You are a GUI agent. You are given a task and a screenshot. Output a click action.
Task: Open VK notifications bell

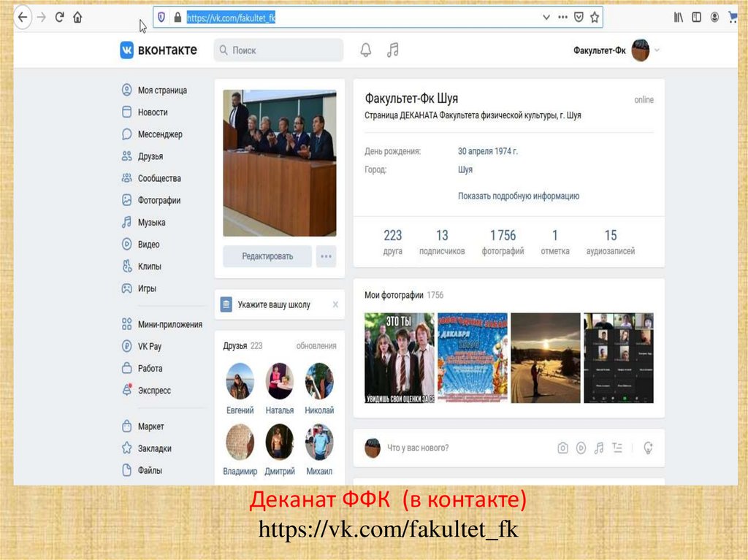[x=366, y=50]
